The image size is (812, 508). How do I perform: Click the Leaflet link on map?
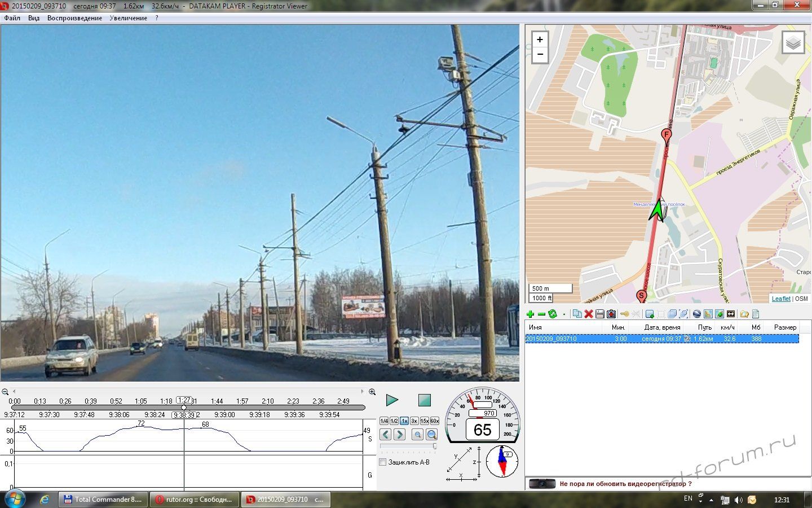[780, 299]
